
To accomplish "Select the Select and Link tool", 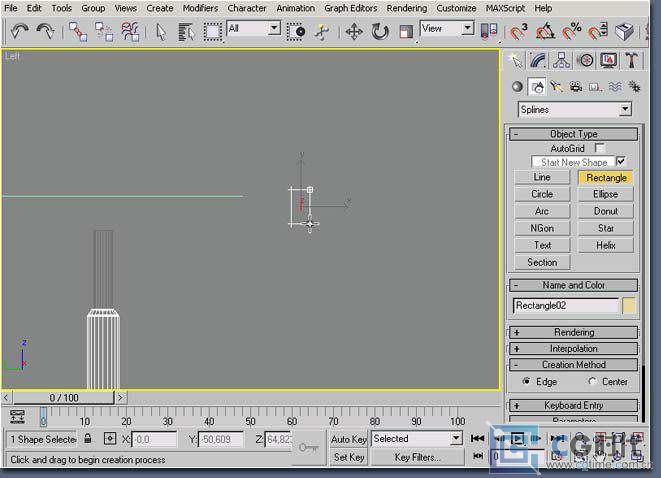I will point(78,32).
